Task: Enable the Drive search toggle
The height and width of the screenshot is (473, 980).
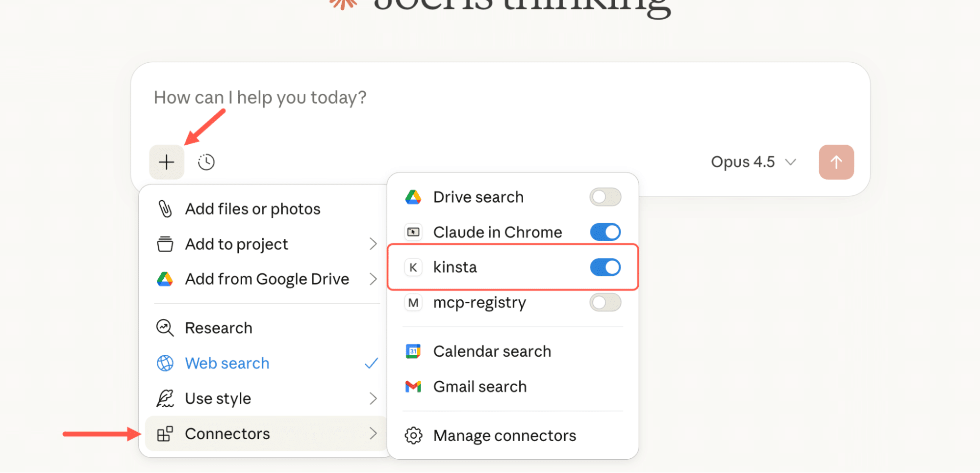Action: [x=605, y=197]
